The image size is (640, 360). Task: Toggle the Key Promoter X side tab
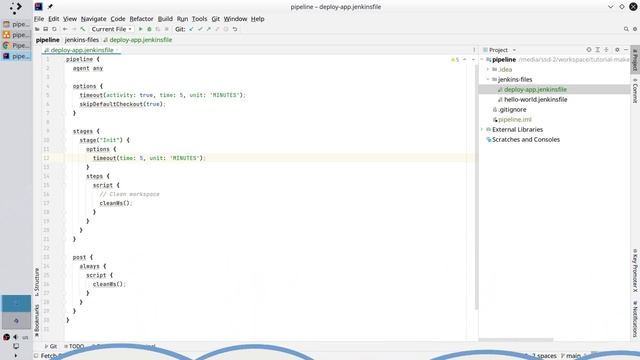coord(635,270)
